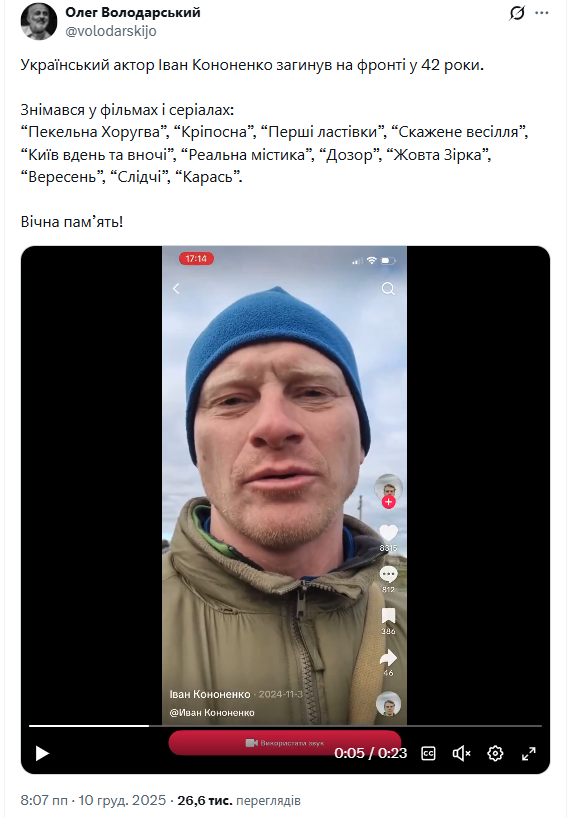
Task: Toggle closed captions CC button
Action: click(x=428, y=753)
